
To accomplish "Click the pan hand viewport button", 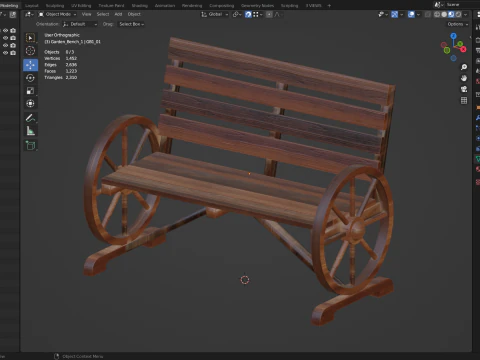I will click(464, 78).
